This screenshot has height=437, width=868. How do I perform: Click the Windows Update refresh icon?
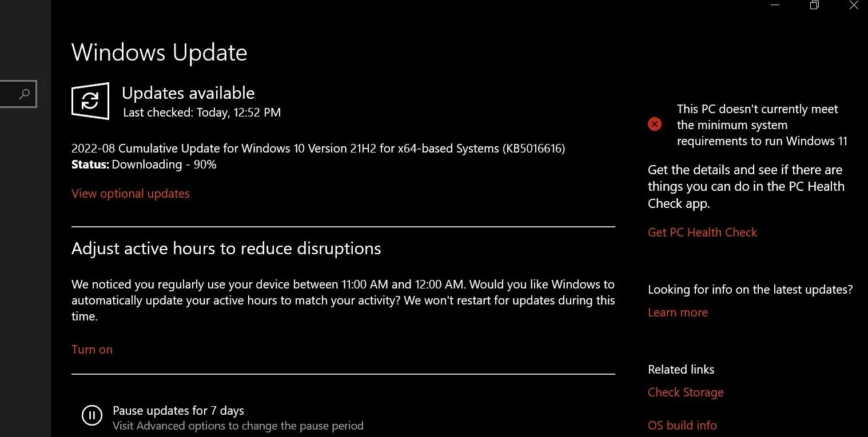click(x=90, y=101)
